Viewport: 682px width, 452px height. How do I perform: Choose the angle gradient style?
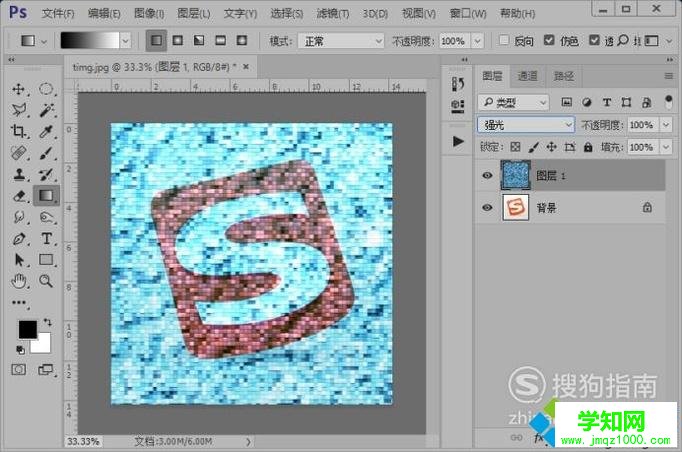tap(199, 41)
